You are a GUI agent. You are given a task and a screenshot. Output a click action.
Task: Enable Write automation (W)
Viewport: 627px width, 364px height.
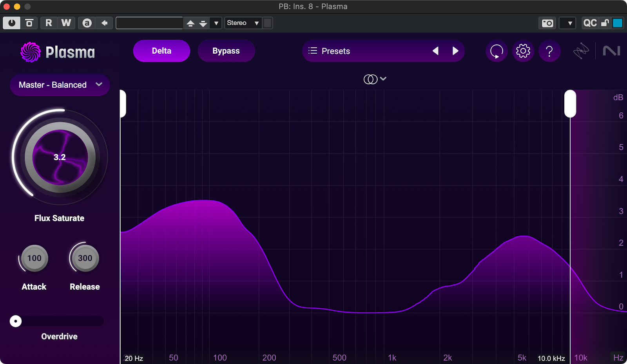coord(66,23)
